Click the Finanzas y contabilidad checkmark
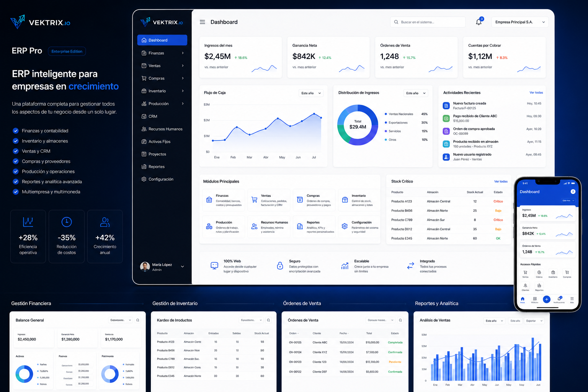The width and height of the screenshot is (588, 392). pos(16,131)
